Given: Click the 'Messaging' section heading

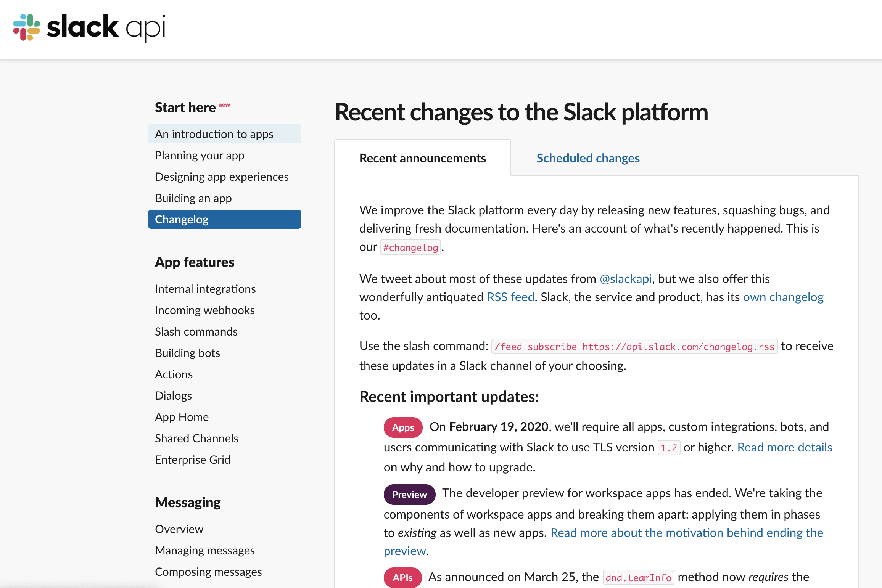Looking at the screenshot, I should point(188,502).
